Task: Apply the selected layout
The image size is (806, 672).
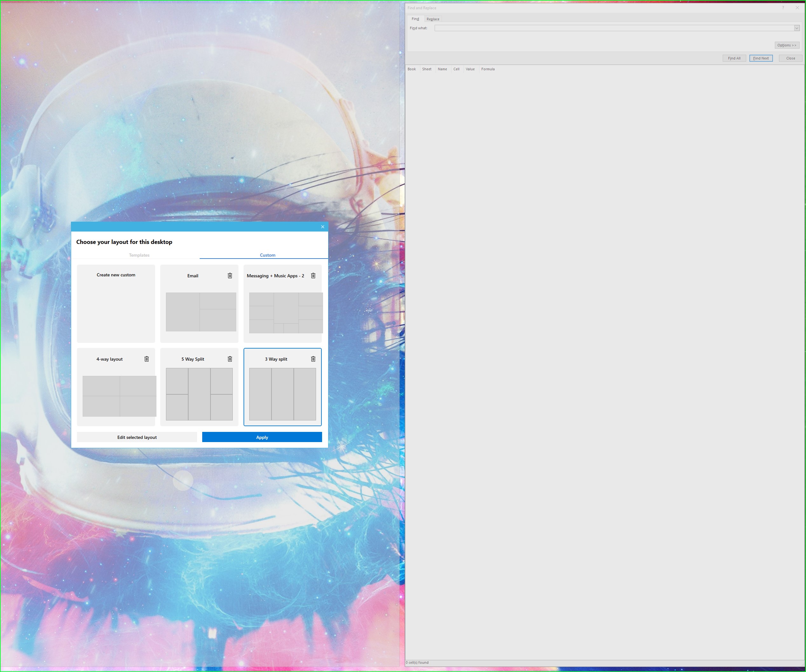Action: pos(262,437)
